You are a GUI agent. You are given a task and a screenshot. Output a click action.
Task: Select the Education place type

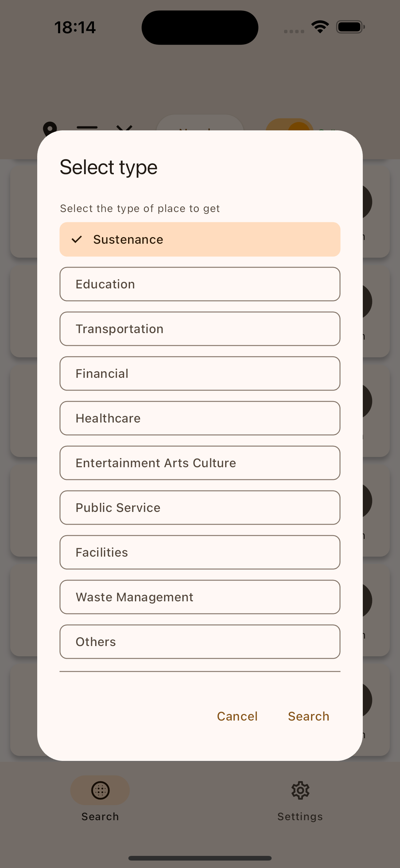(x=200, y=284)
